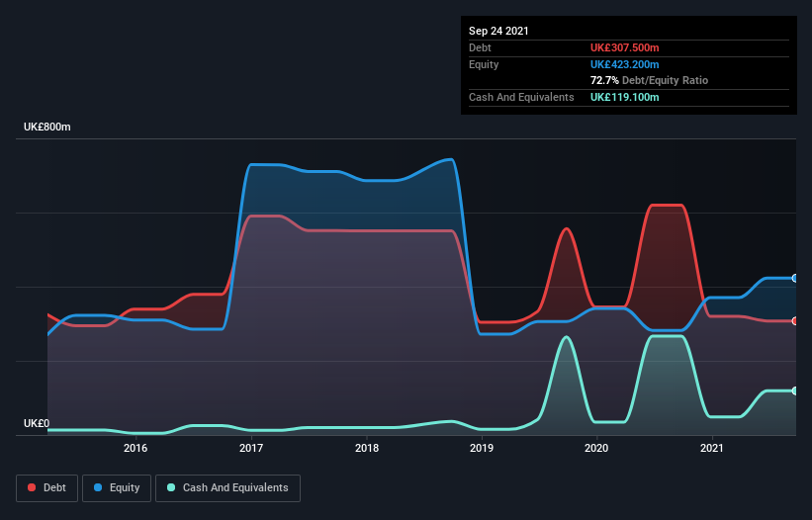Click the UK£423.200m equity value

click(624, 64)
